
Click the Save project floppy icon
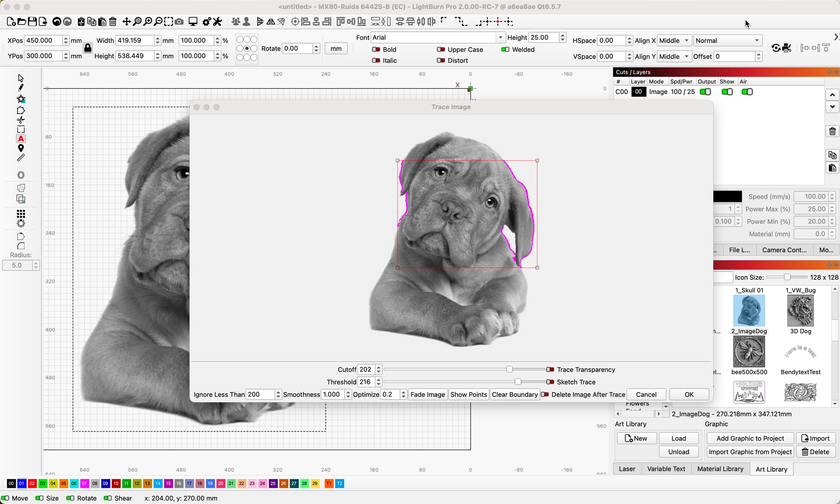tap(32, 21)
